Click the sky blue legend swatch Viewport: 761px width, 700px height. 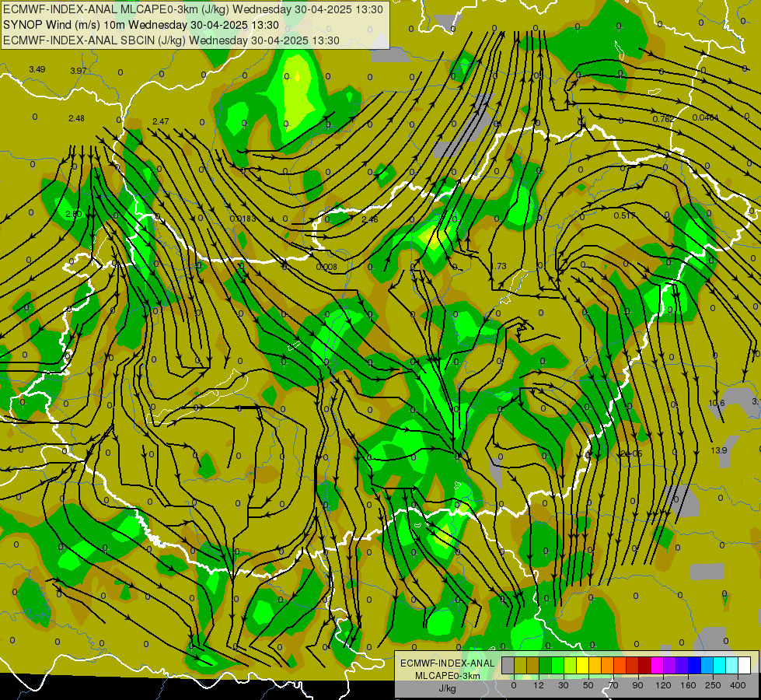coord(707,665)
